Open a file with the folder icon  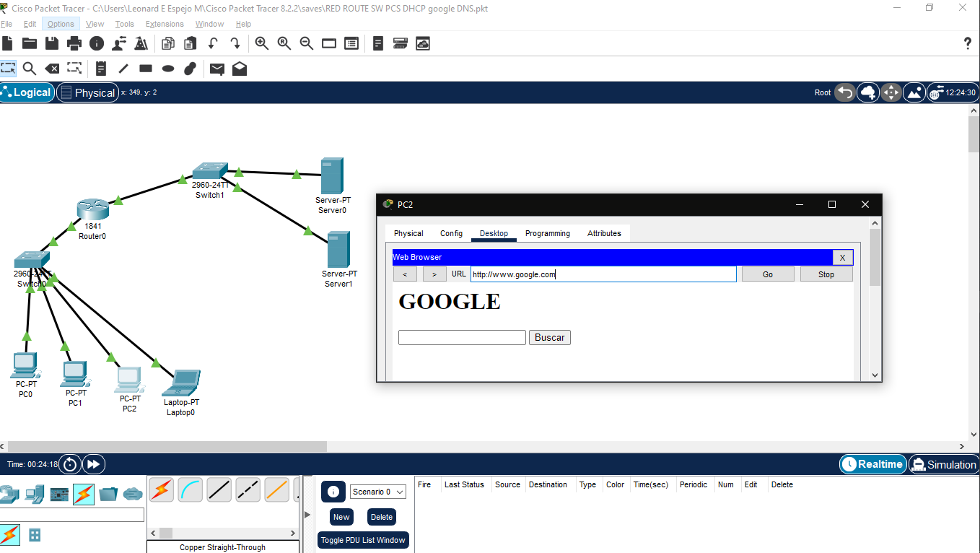[30, 43]
